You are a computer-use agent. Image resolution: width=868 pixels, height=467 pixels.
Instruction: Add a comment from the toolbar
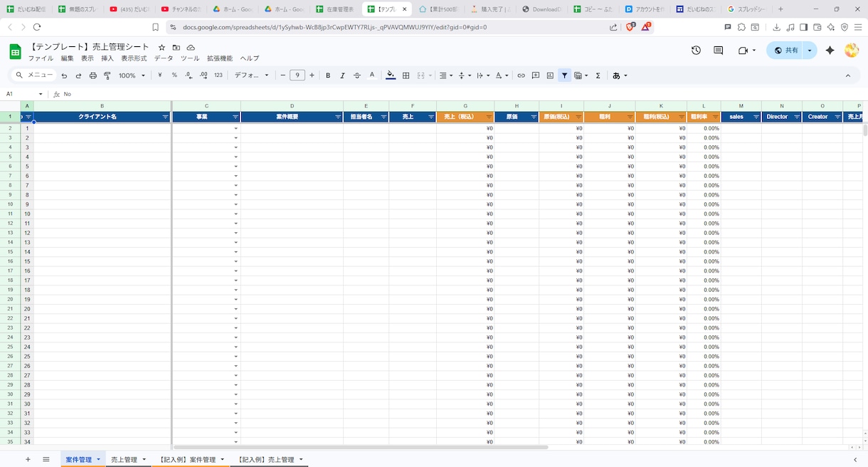coord(536,75)
